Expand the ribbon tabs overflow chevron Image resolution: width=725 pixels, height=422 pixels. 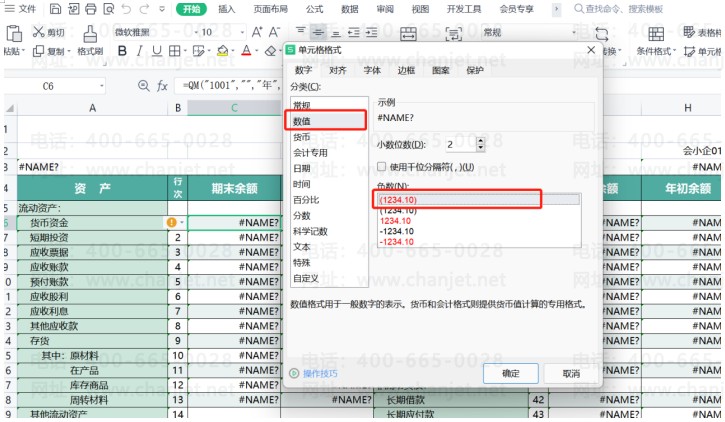pyautogui.click(x=557, y=8)
